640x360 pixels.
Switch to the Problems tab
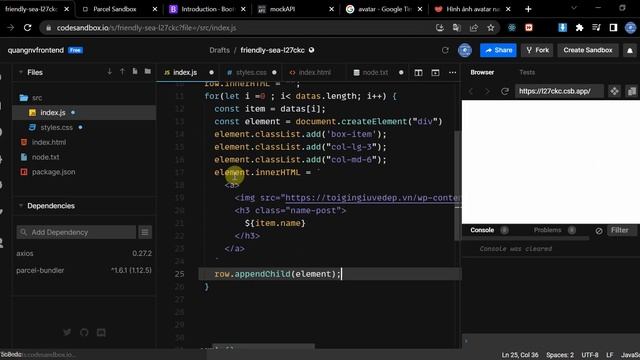point(547,230)
